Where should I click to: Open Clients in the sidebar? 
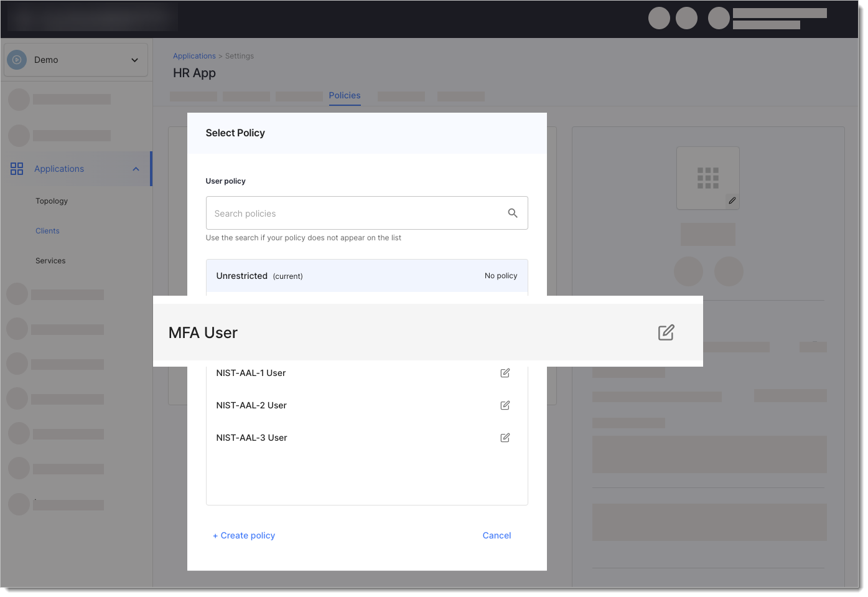[47, 231]
